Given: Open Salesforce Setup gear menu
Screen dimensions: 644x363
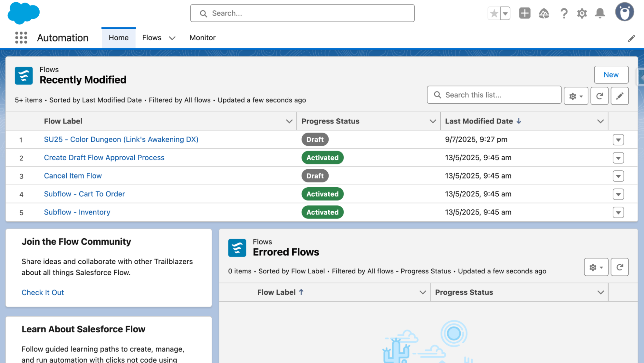Looking at the screenshot, I should pyautogui.click(x=582, y=13).
